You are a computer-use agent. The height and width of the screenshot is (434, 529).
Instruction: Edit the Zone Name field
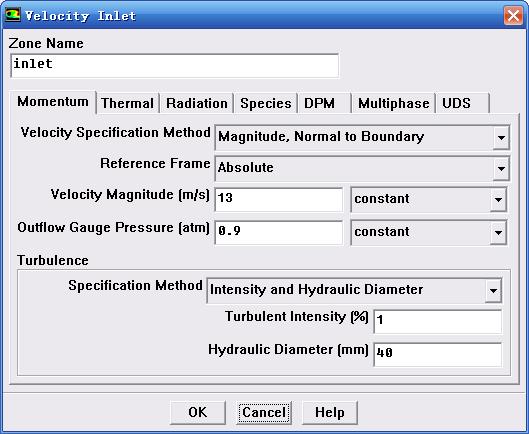point(174,65)
